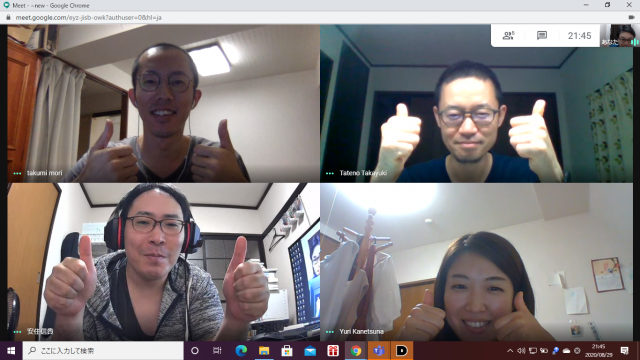Open Microsoft Edge from the taskbar
640x360 pixels.
[x=241, y=351]
